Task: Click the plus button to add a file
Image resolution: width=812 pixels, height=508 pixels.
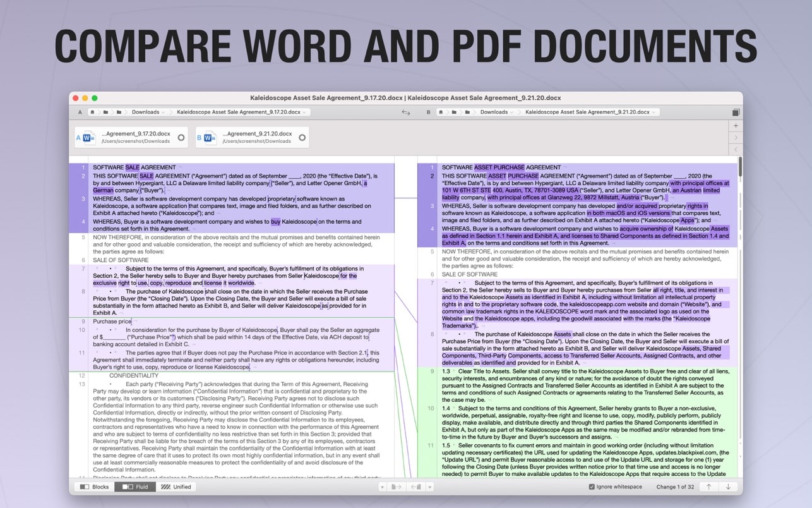Action: (x=736, y=126)
